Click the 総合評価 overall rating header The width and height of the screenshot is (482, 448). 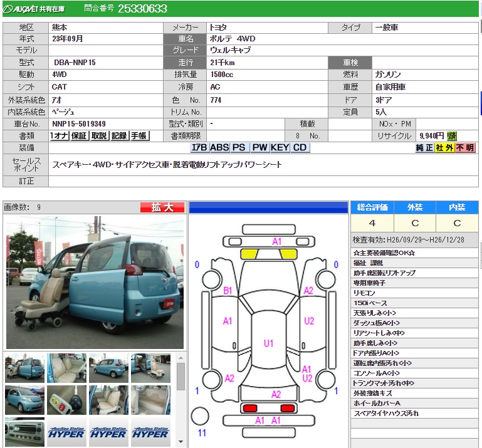tap(372, 207)
